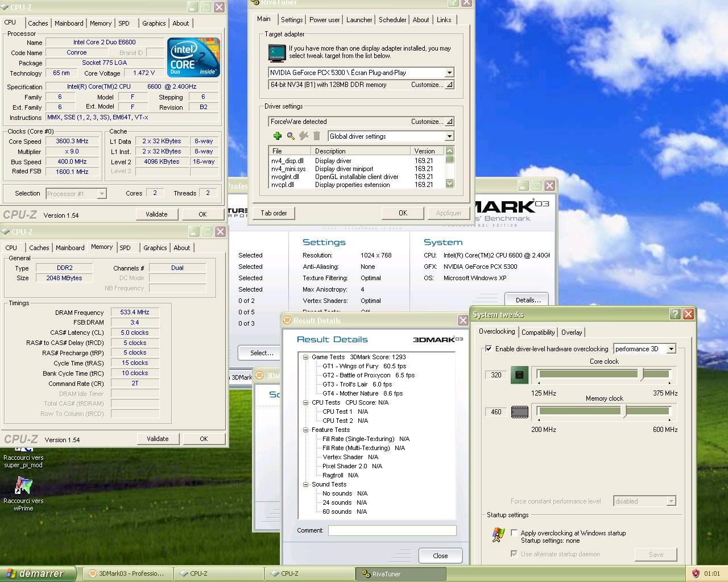Click Select... button in 3DMark03 window
Viewport: 728px width, 582px height.
tap(262, 353)
